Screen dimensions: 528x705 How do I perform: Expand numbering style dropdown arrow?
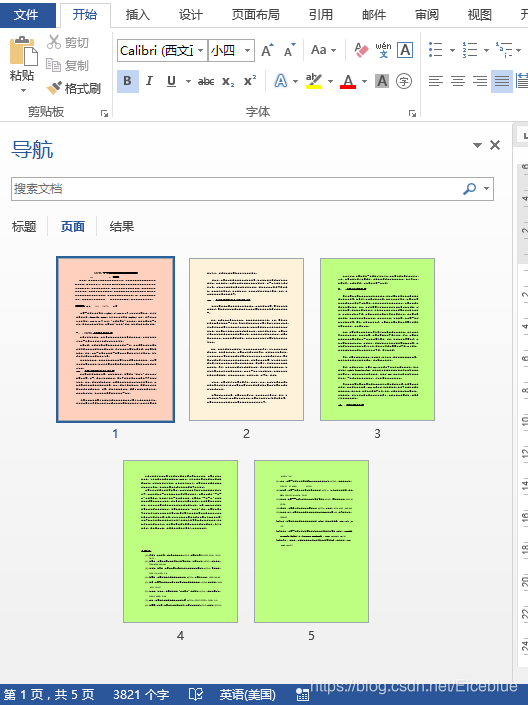click(x=486, y=50)
